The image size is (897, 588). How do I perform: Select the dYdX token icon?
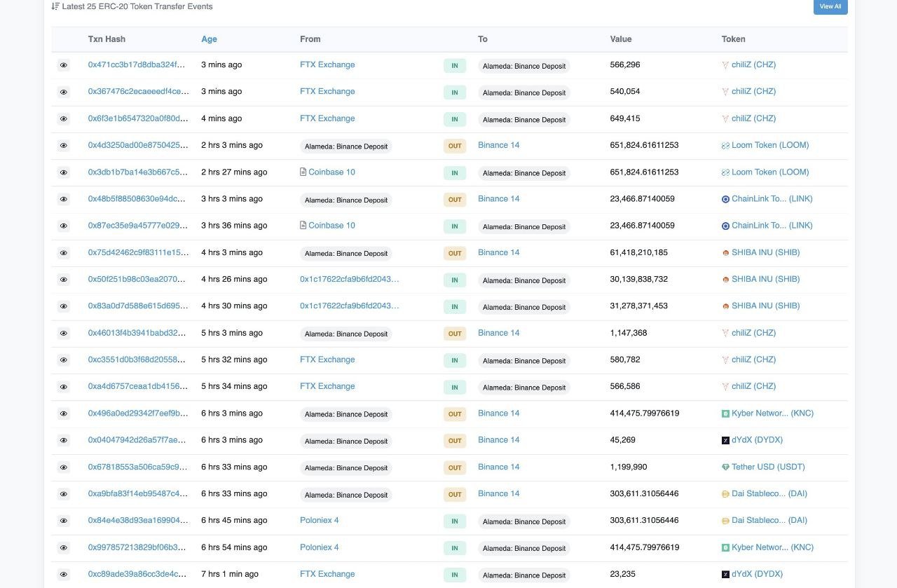[725, 440]
